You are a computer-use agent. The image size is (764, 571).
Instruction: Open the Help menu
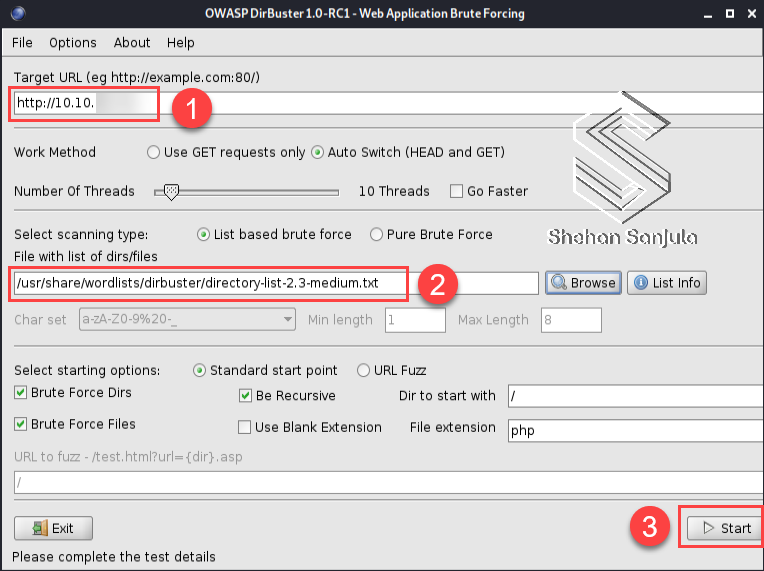181,43
